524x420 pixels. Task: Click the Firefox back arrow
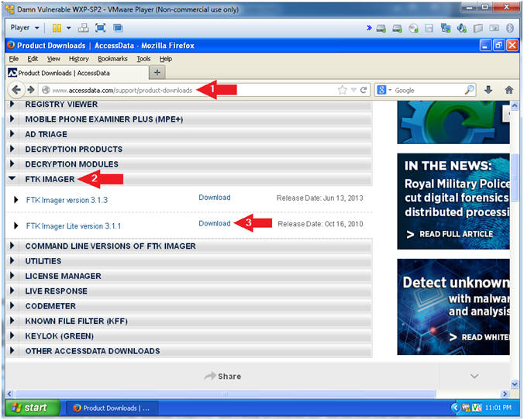pos(16,90)
